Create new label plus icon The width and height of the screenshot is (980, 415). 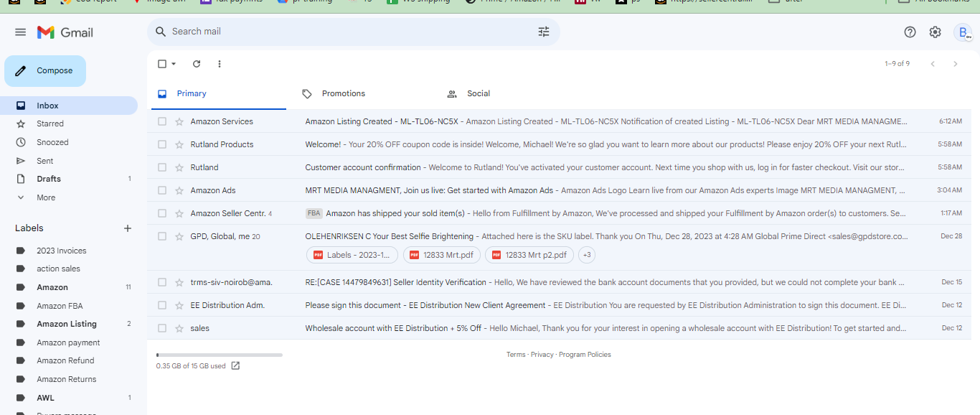click(x=128, y=228)
